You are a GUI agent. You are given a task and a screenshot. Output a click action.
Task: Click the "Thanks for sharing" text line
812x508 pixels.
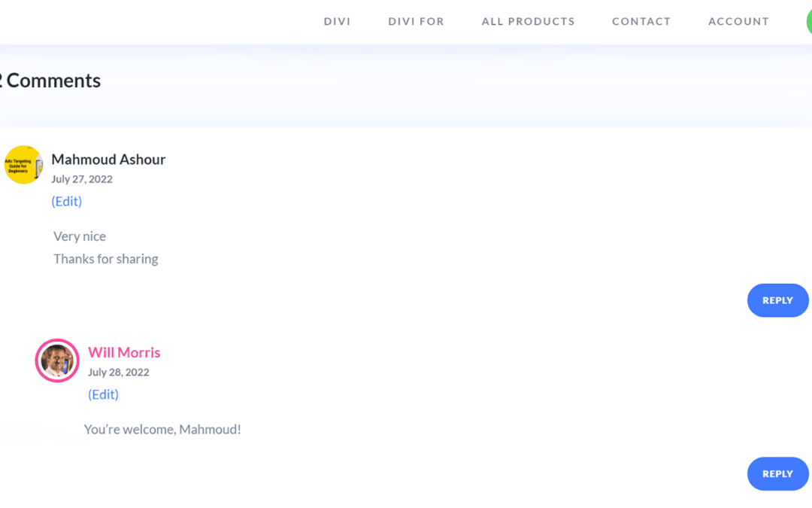106,259
